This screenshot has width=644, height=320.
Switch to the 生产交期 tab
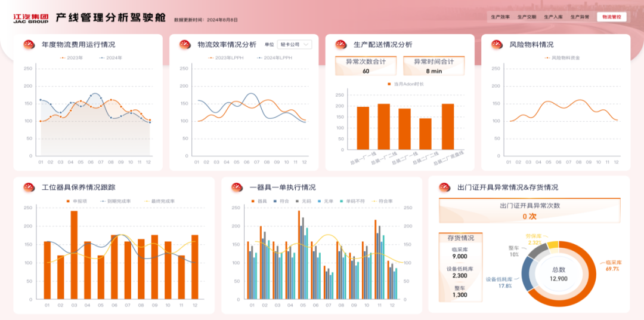(x=527, y=17)
